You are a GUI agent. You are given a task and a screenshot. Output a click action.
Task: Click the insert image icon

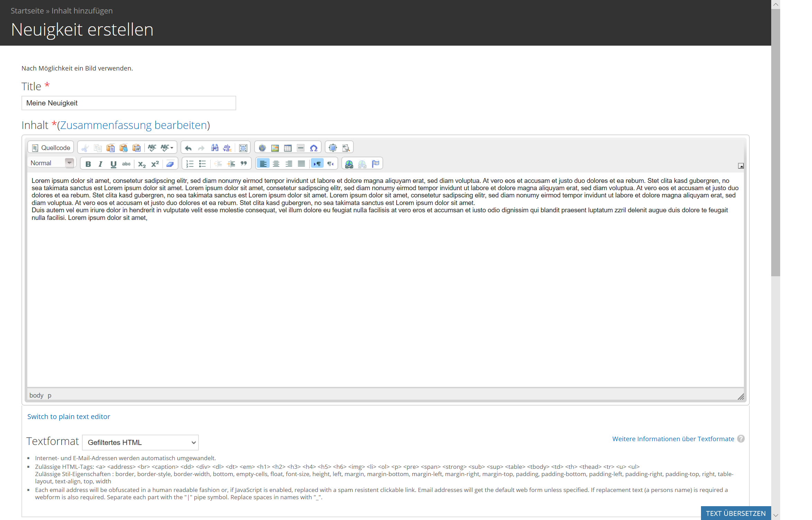click(x=275, y=148)
